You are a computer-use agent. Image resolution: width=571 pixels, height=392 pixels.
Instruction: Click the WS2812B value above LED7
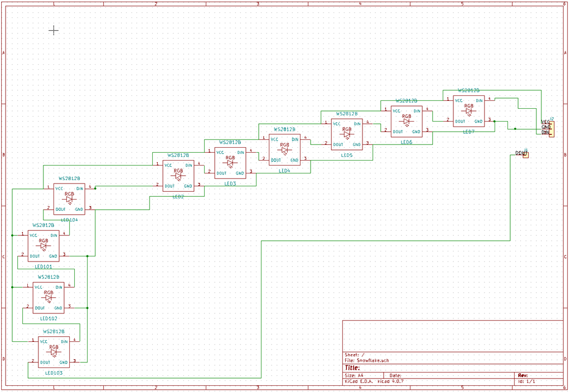[x=468, y=90]
